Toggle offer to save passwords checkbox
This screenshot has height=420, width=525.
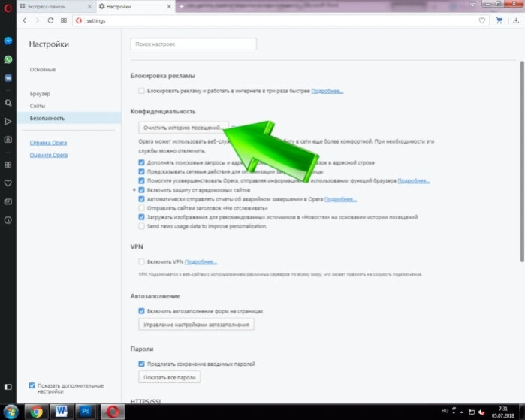click(x=142, y=364)
